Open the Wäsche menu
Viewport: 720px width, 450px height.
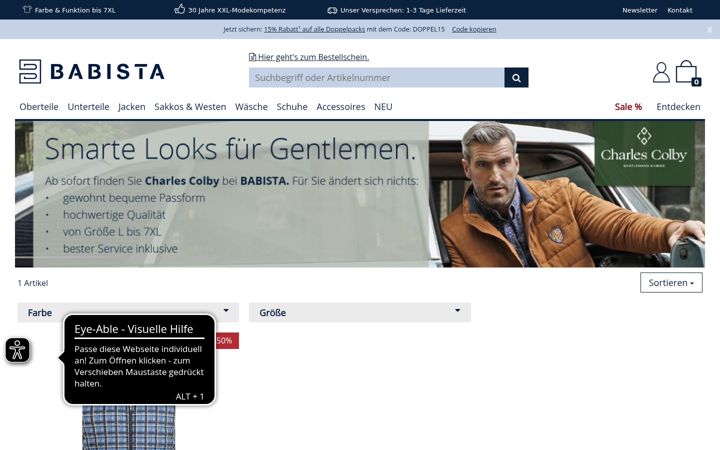click(x=251, y=107)
